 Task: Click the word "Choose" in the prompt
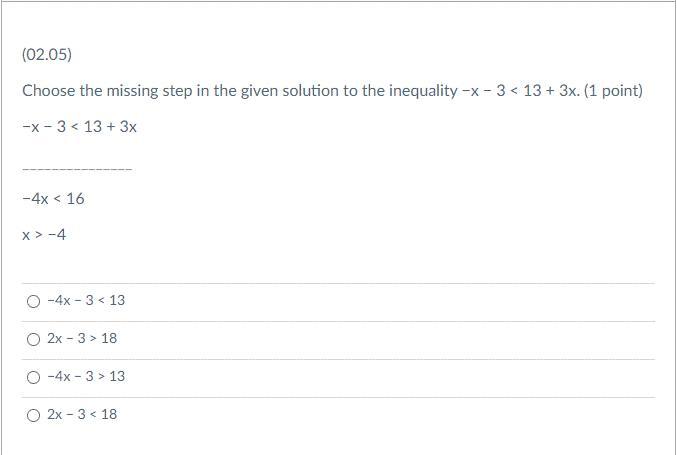click(49, 91)
